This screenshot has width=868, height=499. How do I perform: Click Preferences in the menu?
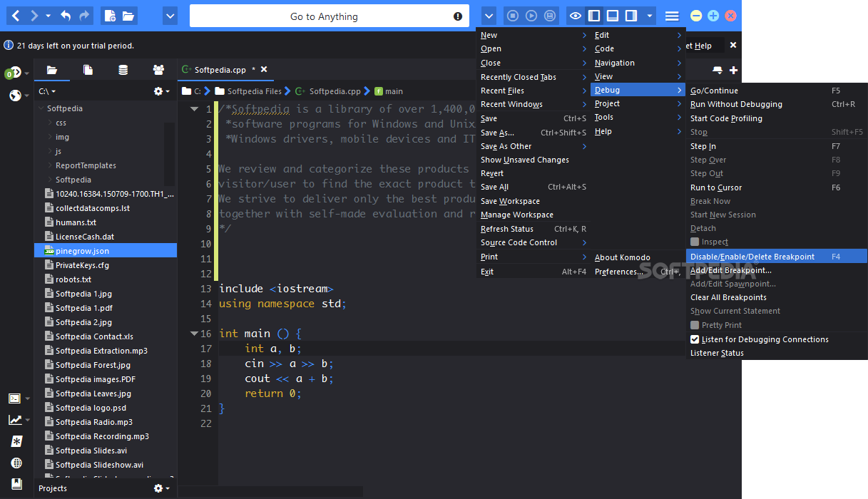point(638,272)
